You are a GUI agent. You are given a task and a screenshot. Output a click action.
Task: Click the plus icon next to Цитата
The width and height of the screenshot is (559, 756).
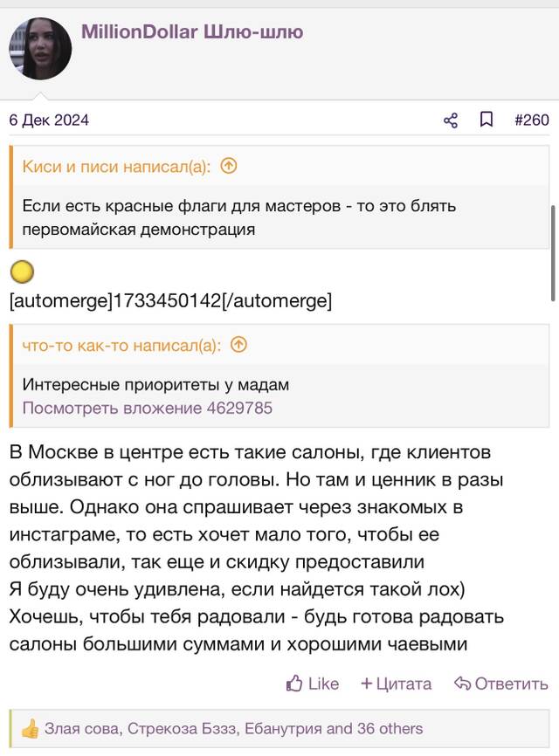pyautogui.click(x=367, y=684)
